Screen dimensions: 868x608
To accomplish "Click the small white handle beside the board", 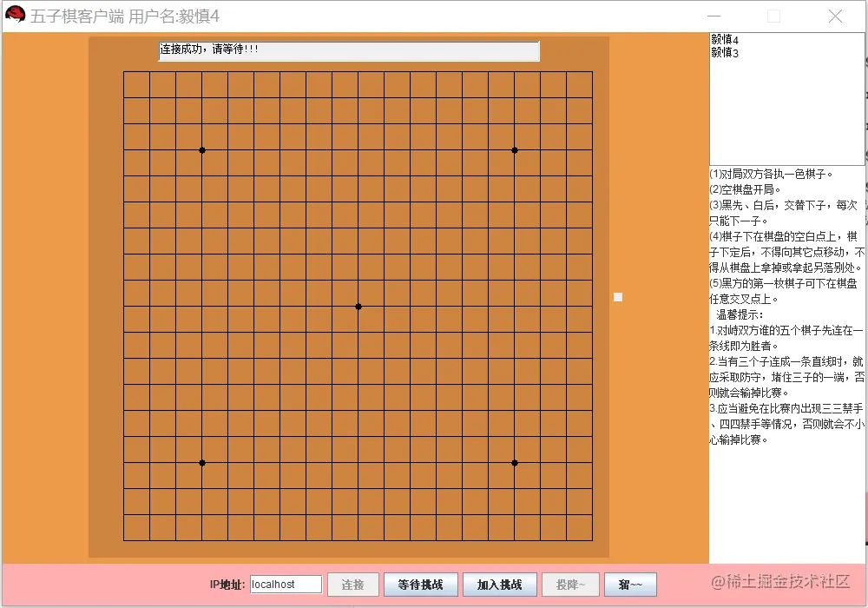I will click(618, 297).
